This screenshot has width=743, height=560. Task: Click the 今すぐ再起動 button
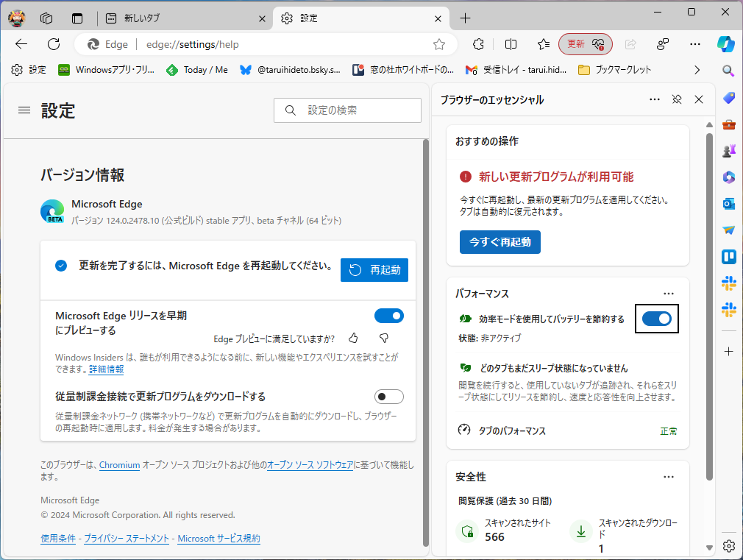pos(500,241)
